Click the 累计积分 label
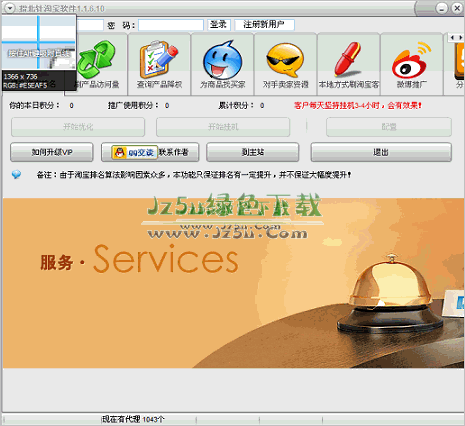Viewport: 465px width, 426px height. pyautogui.click(x=236, y=106)
